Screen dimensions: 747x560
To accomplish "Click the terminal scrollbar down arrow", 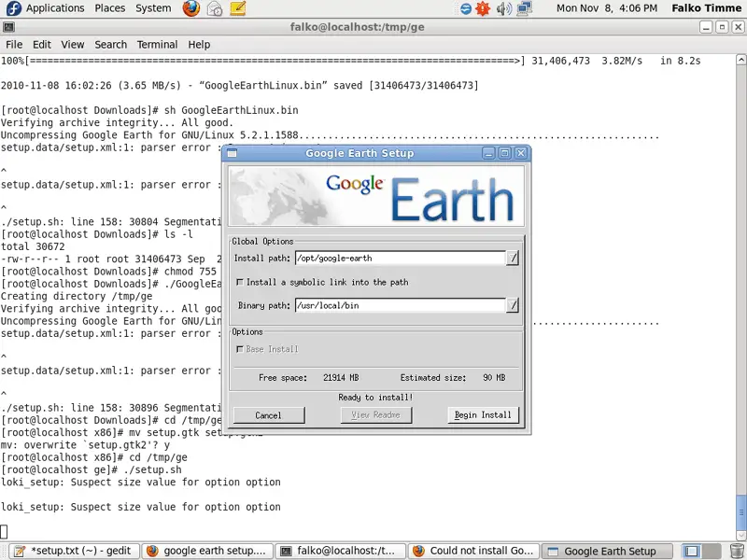I will [741, 536].
